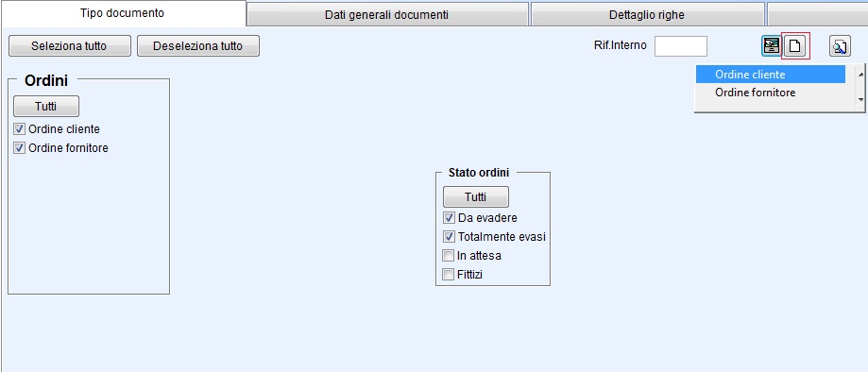The image size is (868, 372).
Task: Disable the Da evadere checkbox
Action: pos(449,217)
